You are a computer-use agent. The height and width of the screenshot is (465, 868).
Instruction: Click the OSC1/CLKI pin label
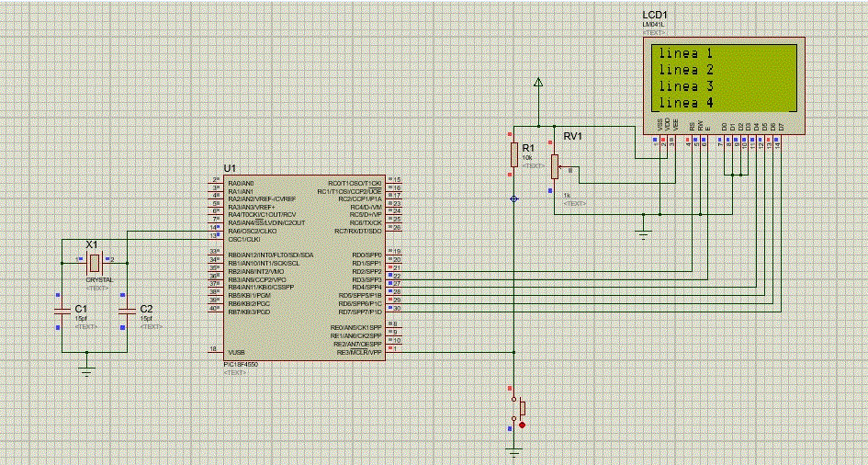[244, 239]
